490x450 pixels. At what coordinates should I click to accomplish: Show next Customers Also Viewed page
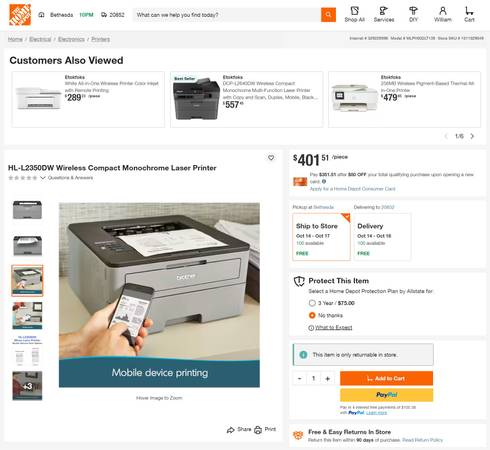pyautogui.click(x=472, y=136)
